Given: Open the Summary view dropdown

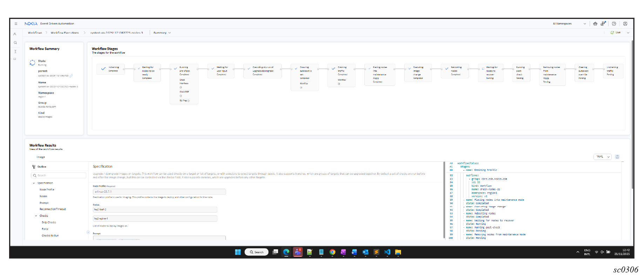Looking at the screenshot, I should pos(162,33).
